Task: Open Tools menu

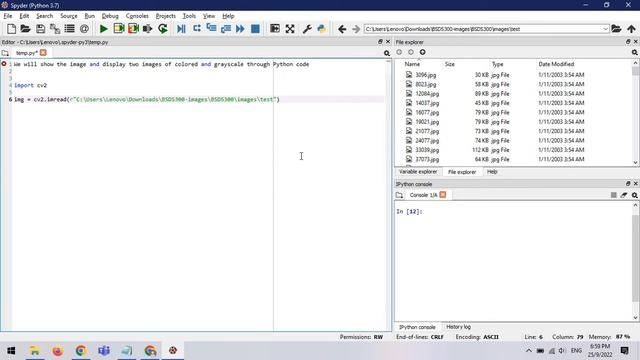Action: pos(189,16)
